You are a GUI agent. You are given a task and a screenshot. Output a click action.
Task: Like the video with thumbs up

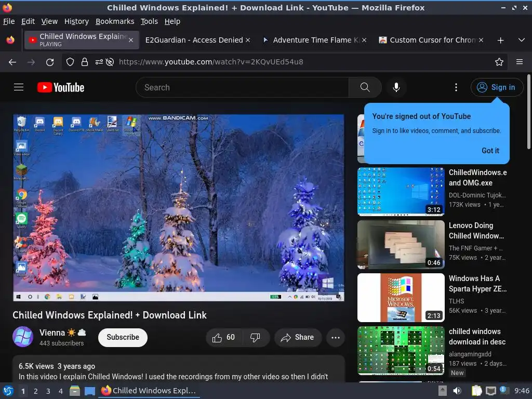[x=223, y=337]
